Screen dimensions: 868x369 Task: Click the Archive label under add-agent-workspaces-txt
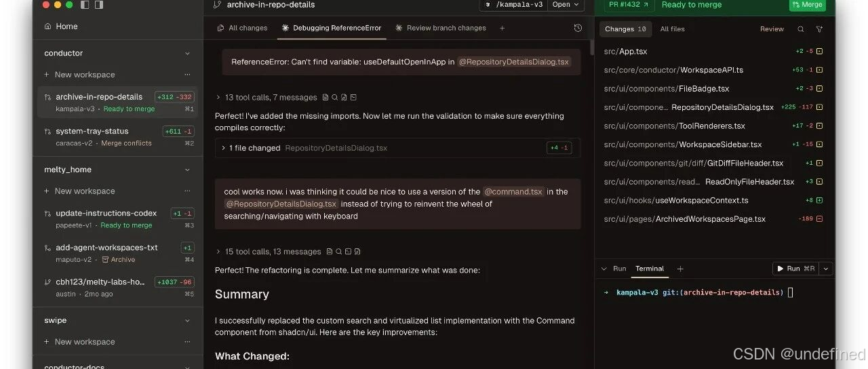[x=118, y=260]
